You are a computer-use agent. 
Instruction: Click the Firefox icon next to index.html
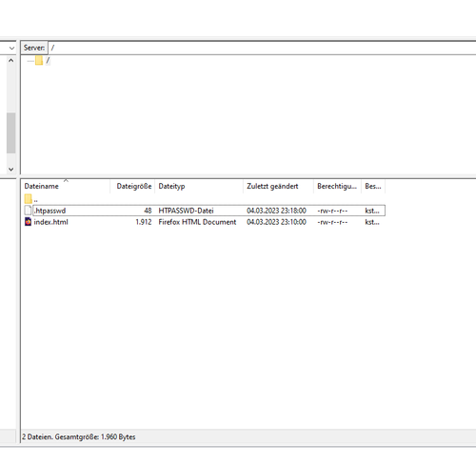click(x=28, y=222)
